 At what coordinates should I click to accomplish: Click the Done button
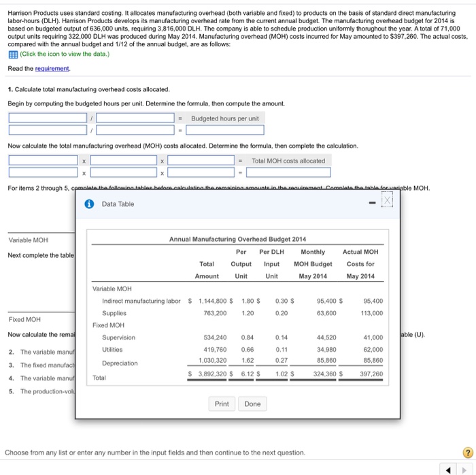(252, 404)
